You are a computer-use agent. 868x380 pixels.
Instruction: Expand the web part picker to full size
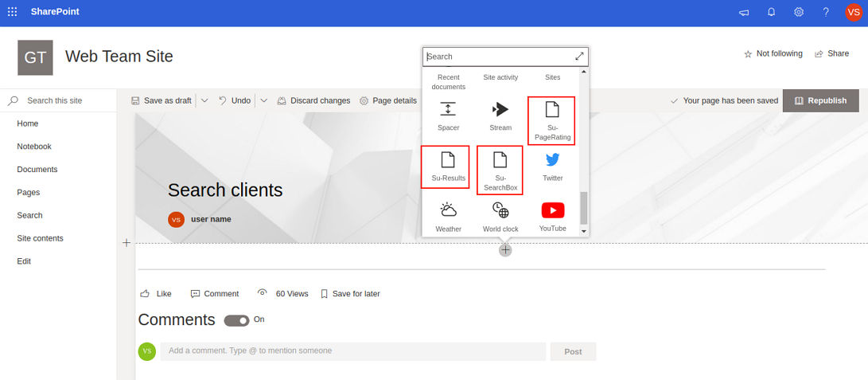[579, 57]
